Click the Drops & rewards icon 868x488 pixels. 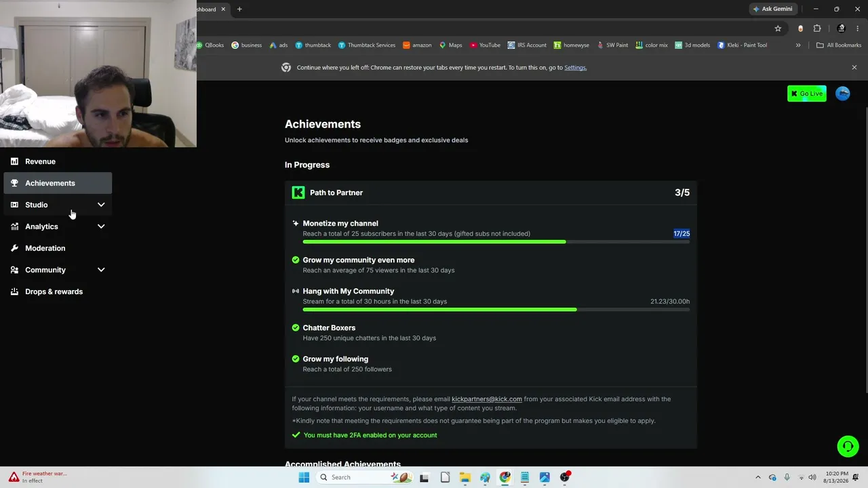[14, 291]
